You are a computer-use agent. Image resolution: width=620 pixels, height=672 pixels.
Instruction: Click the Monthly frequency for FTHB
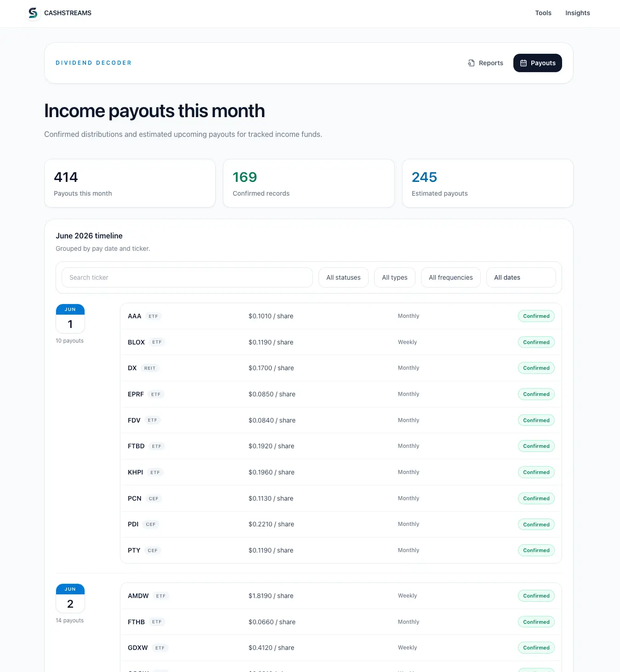point(409,622)
